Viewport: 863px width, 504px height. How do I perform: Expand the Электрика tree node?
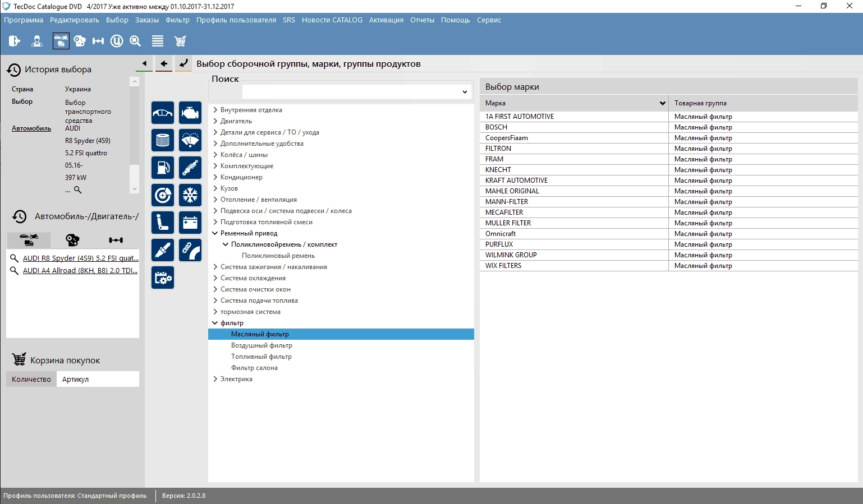(x=215, y=379)
